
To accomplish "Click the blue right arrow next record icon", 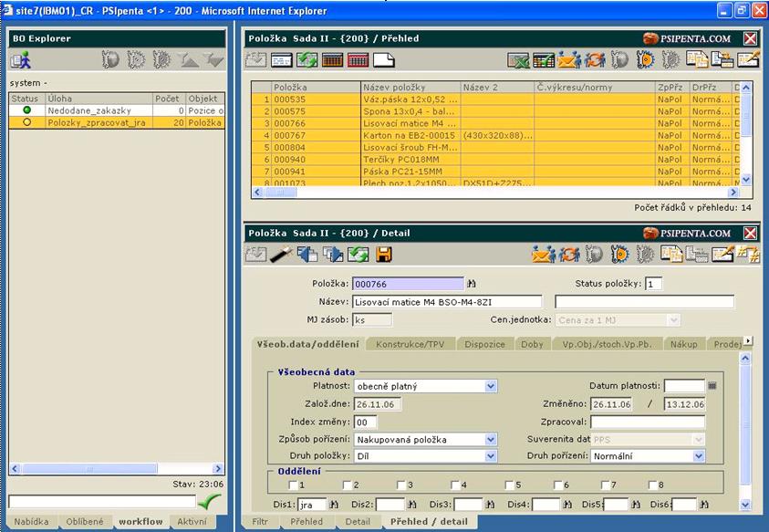I will tap(333, 255).
